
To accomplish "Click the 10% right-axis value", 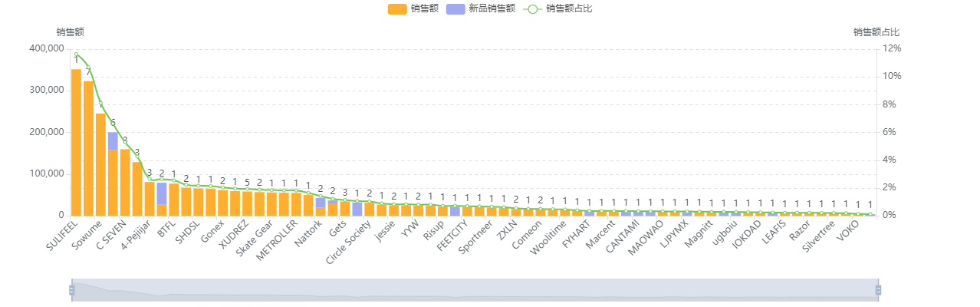I will click(893, 76).
